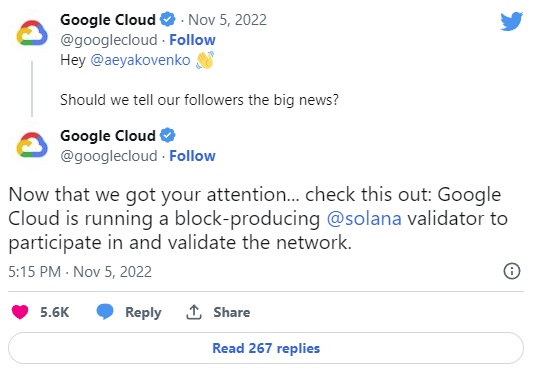The width and height of the screenshot is (533, 376).
Task: Click the Twitter bird logo
Action: click(x=511, y=21)
